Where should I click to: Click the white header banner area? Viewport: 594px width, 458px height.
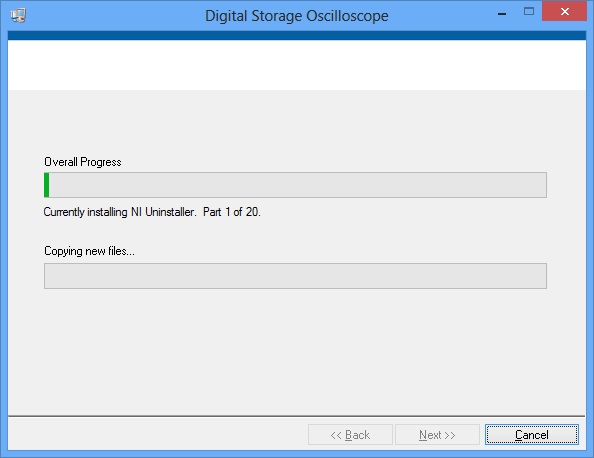[x=297, y=65]
